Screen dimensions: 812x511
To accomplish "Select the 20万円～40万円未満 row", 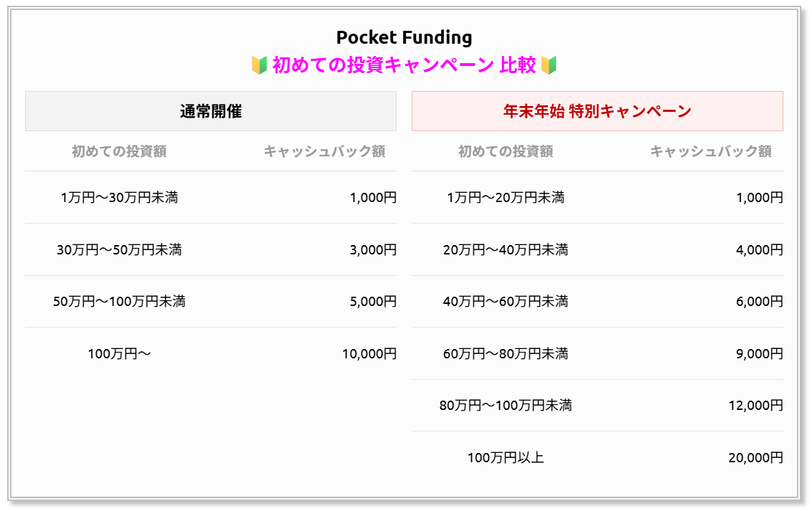I will click(597, 249).
